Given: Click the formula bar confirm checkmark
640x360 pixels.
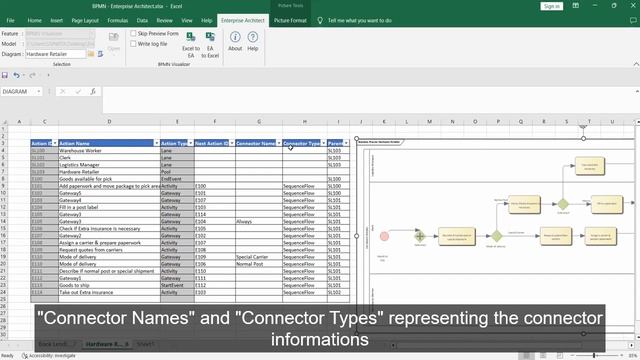Looking at the screenshot, I should [x=78, y=91].
